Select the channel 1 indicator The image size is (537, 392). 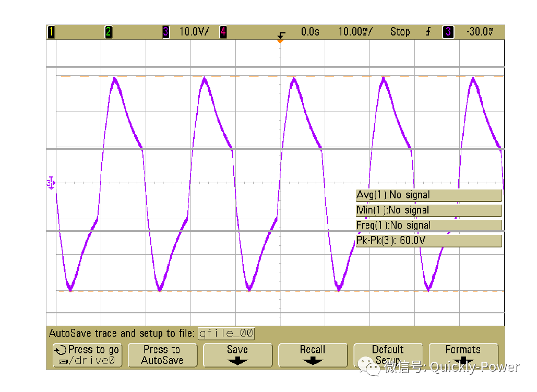tap(51, 32)
